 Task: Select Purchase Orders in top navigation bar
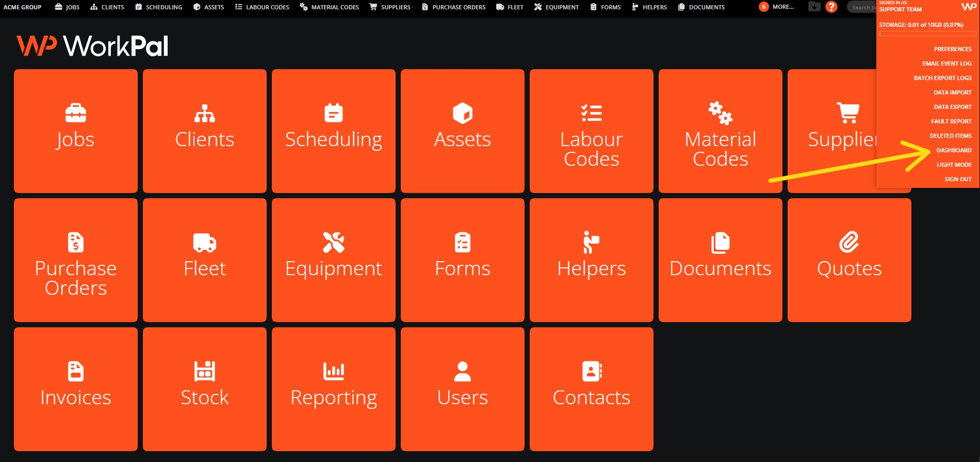pos(453,7)
